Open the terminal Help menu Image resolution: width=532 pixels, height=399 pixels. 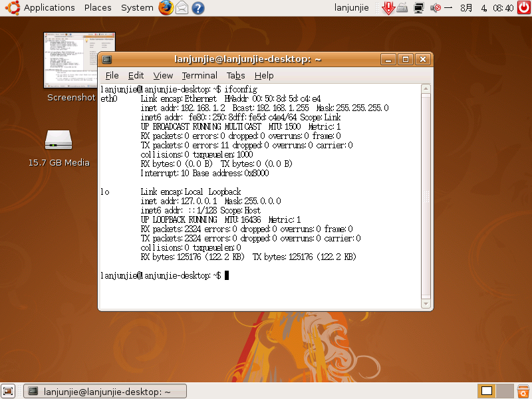click(264, 75)
